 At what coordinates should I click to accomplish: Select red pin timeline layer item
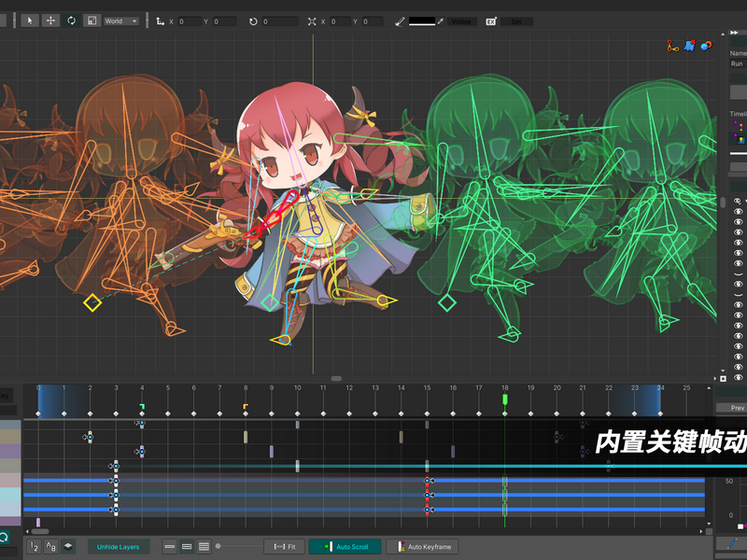tap(740, 127)
